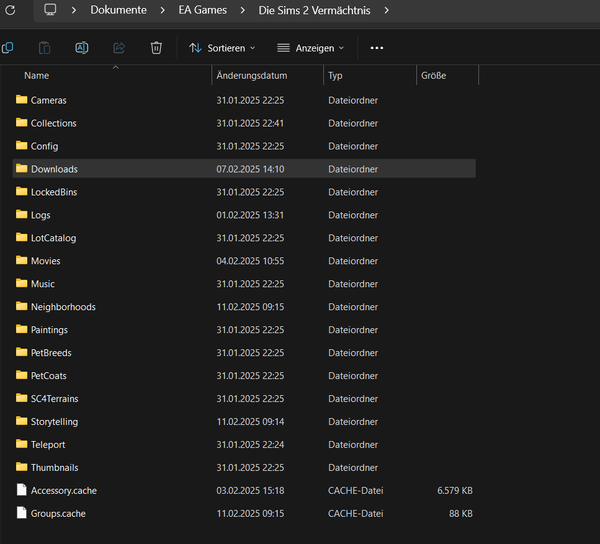The width and height of the screenshot is (600, 544).
Task: Click the 88 KB size value
Action: click(461, 513)
